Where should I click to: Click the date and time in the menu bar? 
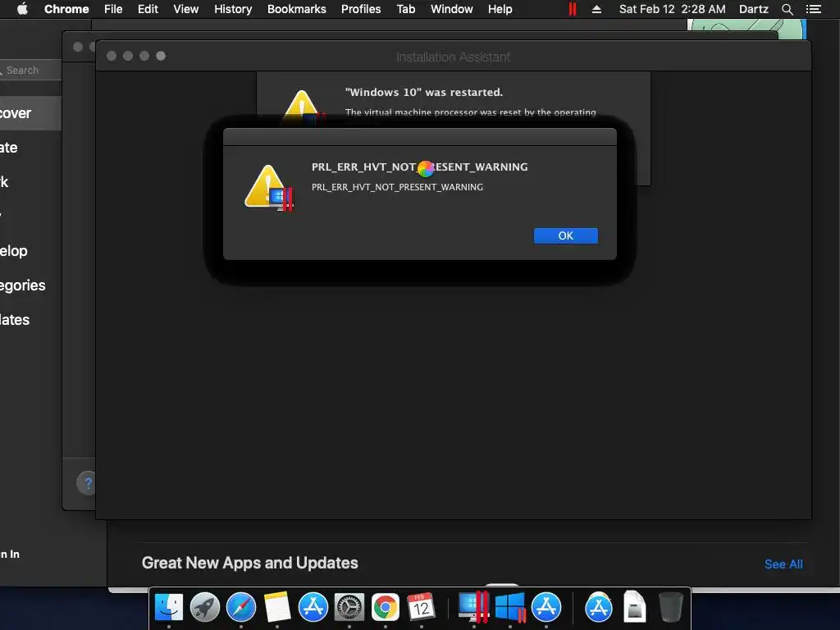tap(673, 9)
